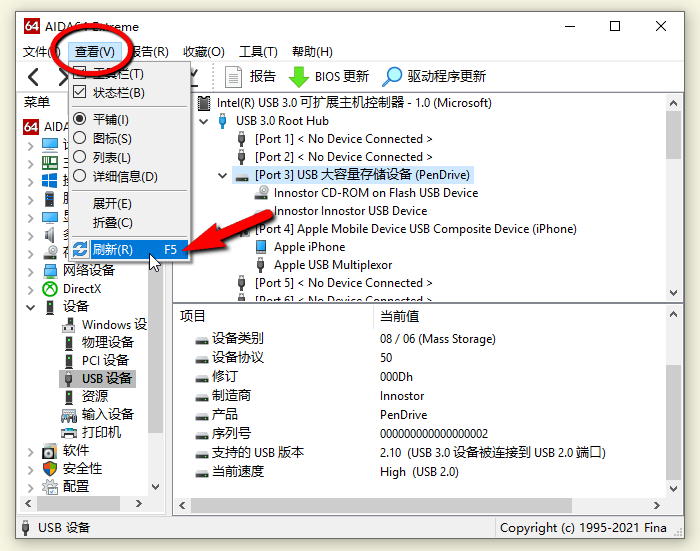Select Innostor Innostor USB Device entry

(x=350, y=211)
